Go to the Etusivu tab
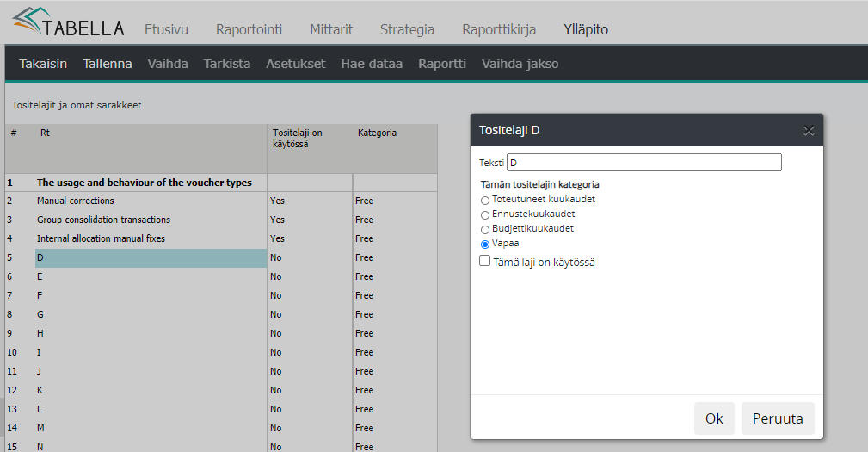 coord(166,29)
